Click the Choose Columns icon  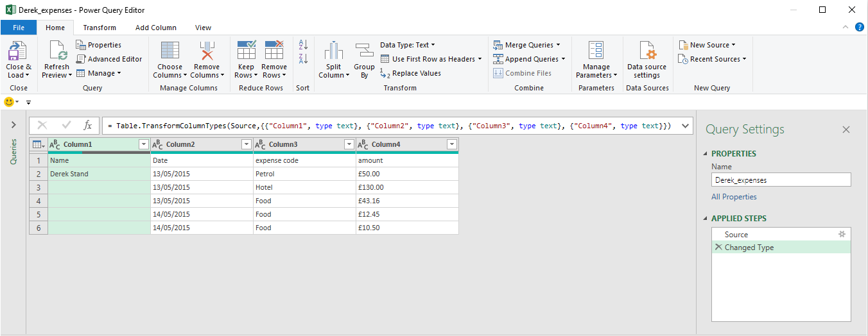pos(170,51)
